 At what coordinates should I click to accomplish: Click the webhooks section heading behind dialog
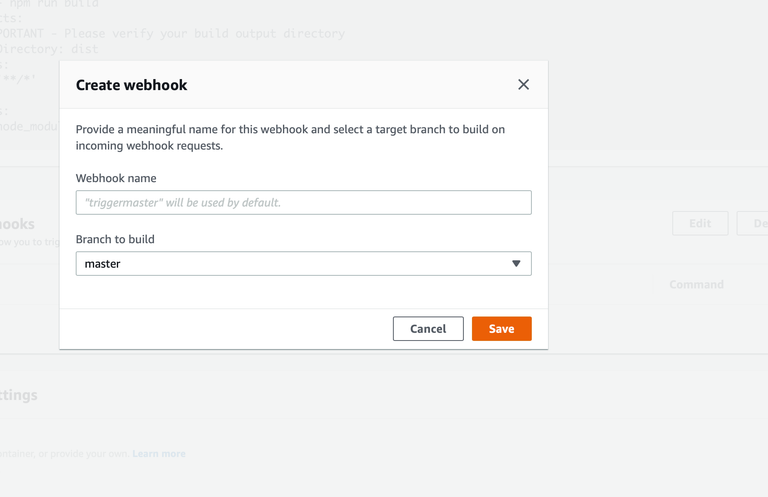pyautogui.click(x=18, y=224)
